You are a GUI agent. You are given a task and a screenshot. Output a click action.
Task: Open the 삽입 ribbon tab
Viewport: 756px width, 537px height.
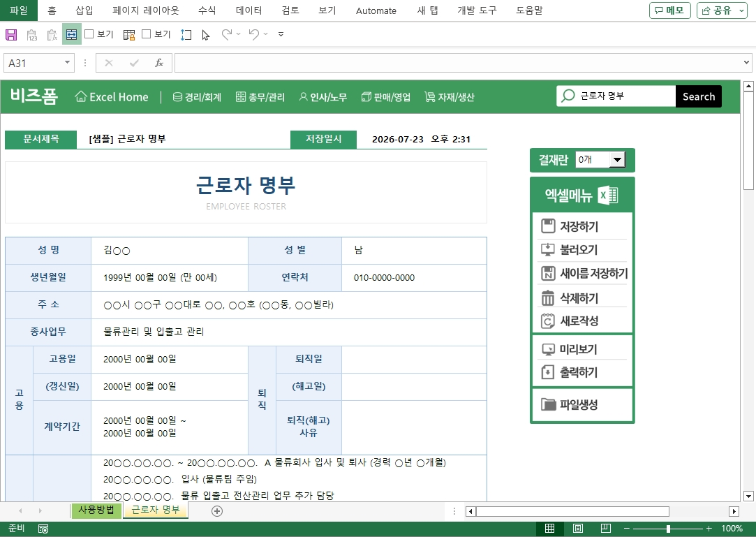[84, 10]
